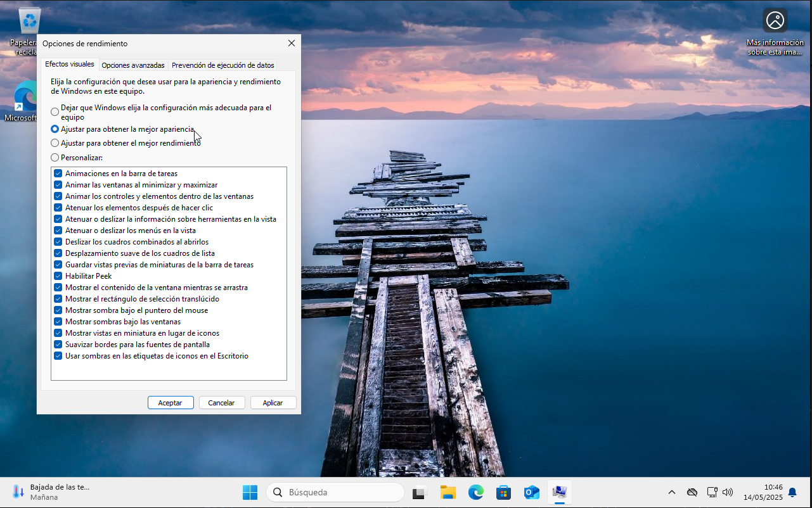The height and width of the screenshot is (508, 812).
Task: Open Outlook from the taskbar
Action: pos(531,492)
